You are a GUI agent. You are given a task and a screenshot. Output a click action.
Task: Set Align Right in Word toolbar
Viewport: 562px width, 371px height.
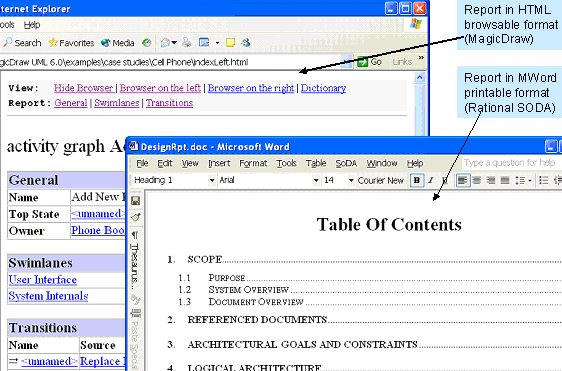491,180
